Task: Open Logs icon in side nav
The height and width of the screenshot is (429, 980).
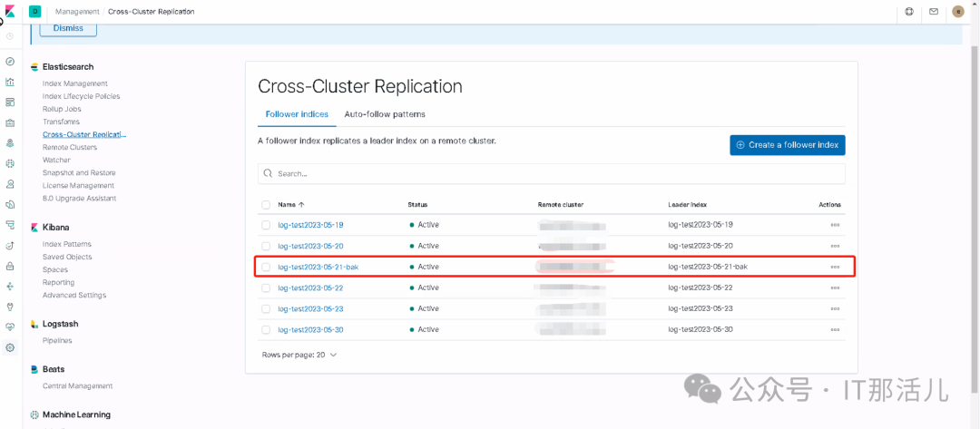Action: click(x=10, y=204)
